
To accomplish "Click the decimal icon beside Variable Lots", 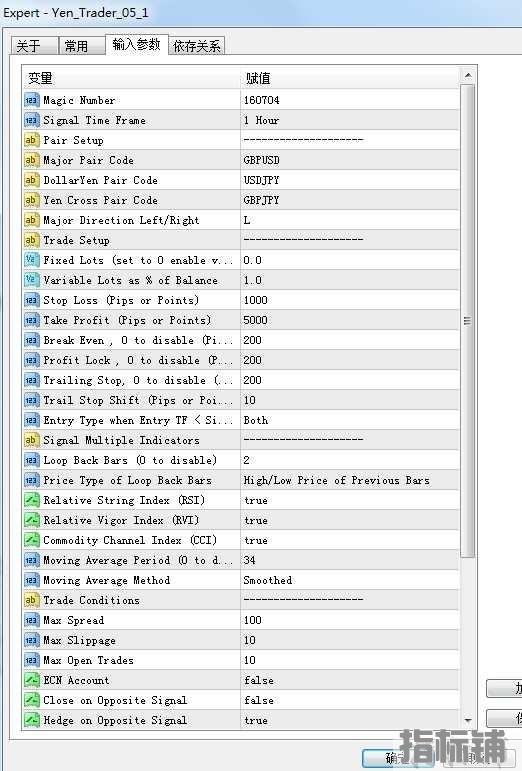I will tap(31, 280).
